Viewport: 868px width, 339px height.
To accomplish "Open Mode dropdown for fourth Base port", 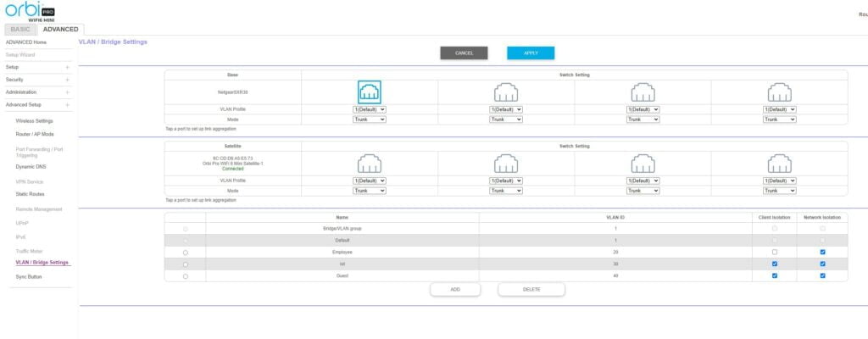I will click(779, 119).
